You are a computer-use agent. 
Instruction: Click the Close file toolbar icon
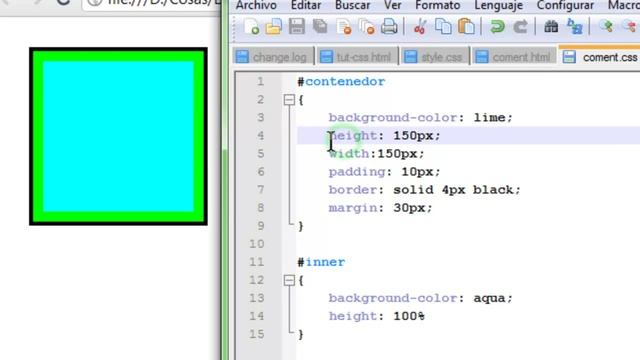(x=344, y=27)
